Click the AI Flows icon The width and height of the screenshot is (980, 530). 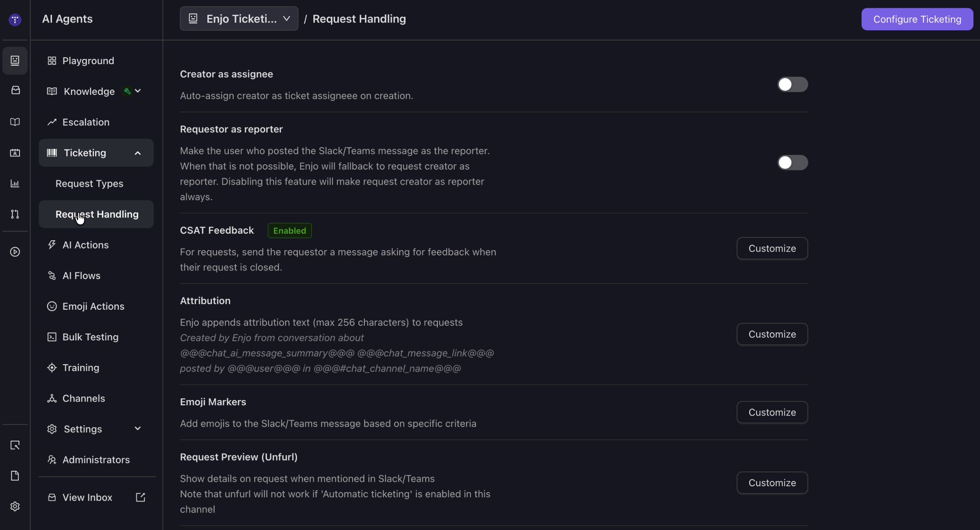(x=52, y=275)
